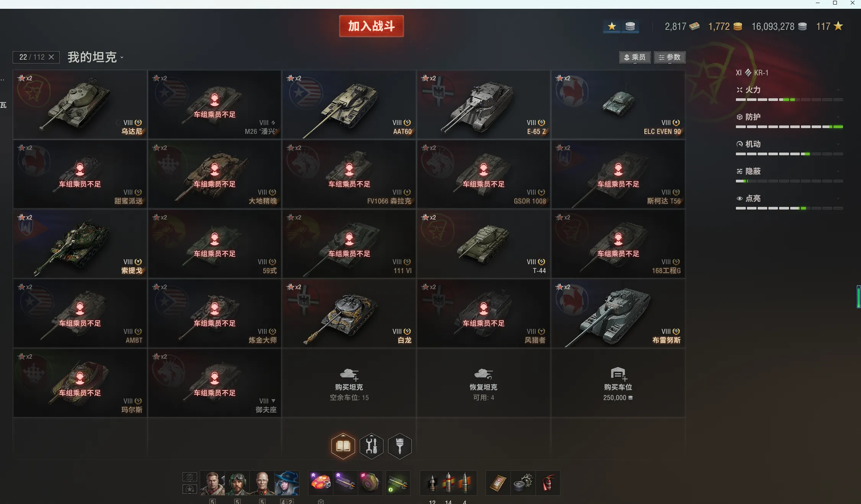The height and width of the screenshot is (504, 861).
Task: Select the 白龙 tank card
Action: coord(349,313)
